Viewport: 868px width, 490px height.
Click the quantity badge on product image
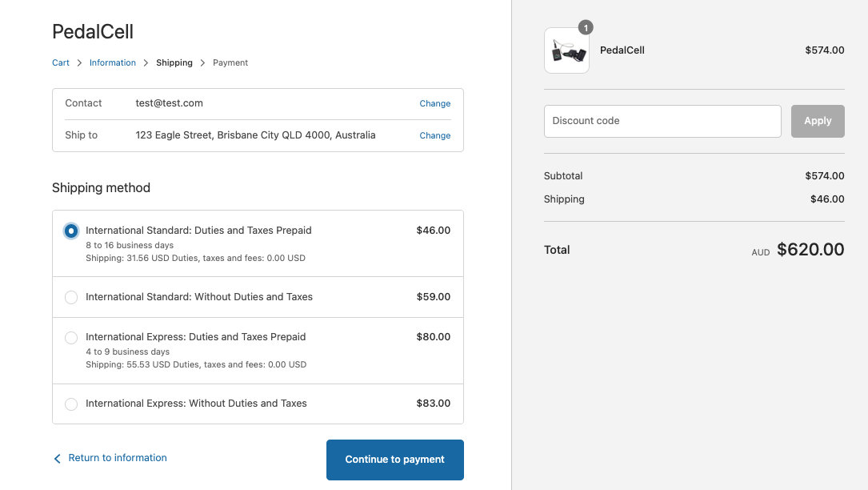coord(586,28)
